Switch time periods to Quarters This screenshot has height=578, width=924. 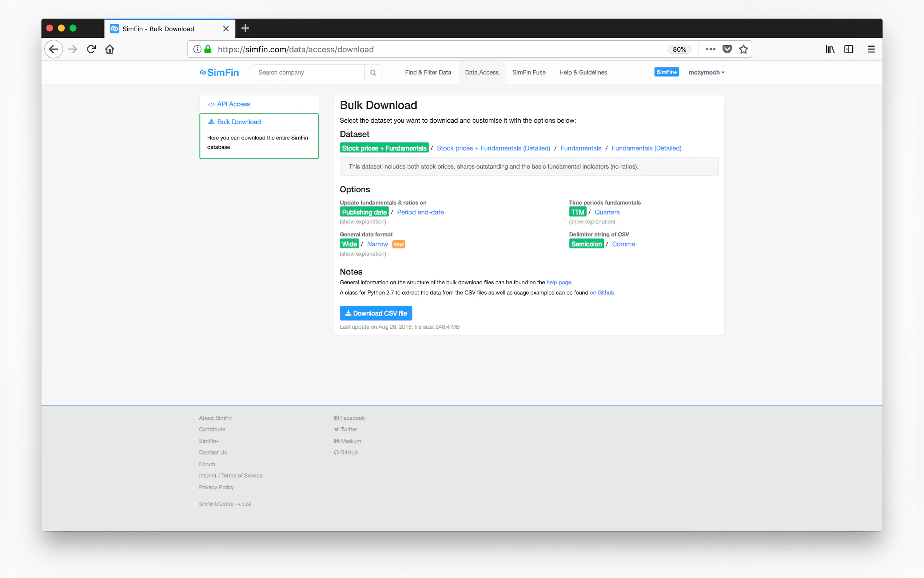tap(607, 212)
